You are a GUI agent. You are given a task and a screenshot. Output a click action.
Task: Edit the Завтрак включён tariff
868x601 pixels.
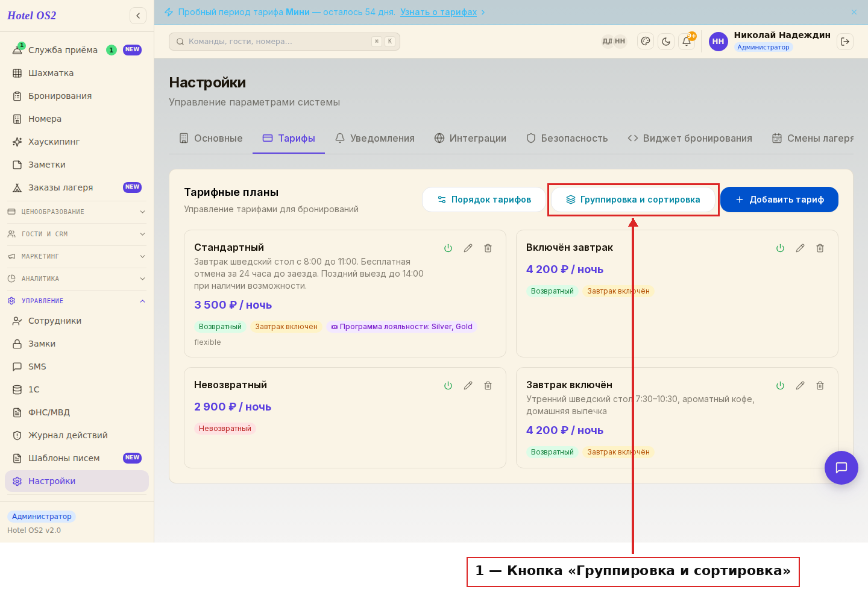coord(800,386)
